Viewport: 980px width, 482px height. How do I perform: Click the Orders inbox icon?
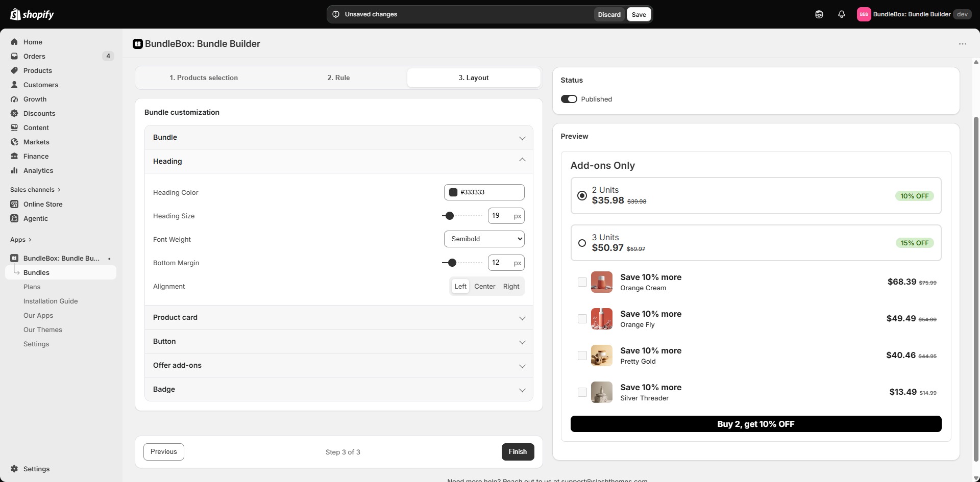(x=14, y=56)
